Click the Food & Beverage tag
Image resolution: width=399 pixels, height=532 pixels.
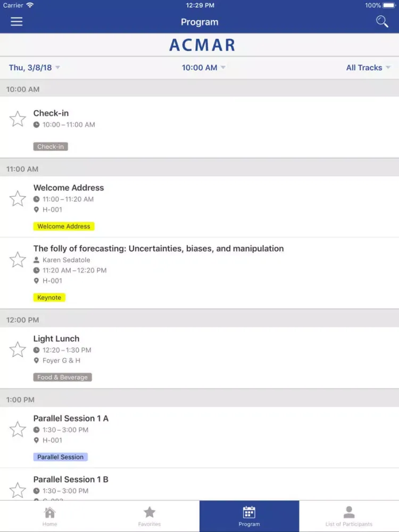[62, 377]
